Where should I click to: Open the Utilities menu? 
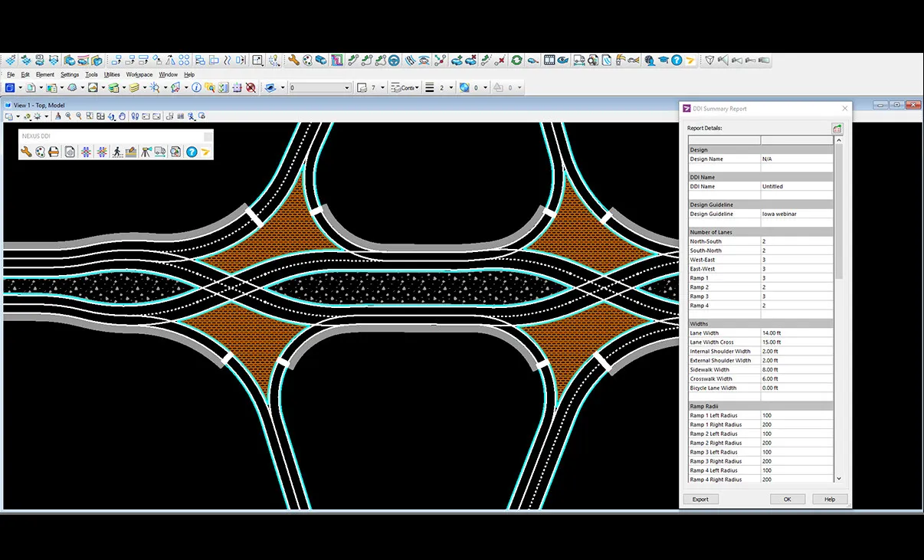coord(112,74)
